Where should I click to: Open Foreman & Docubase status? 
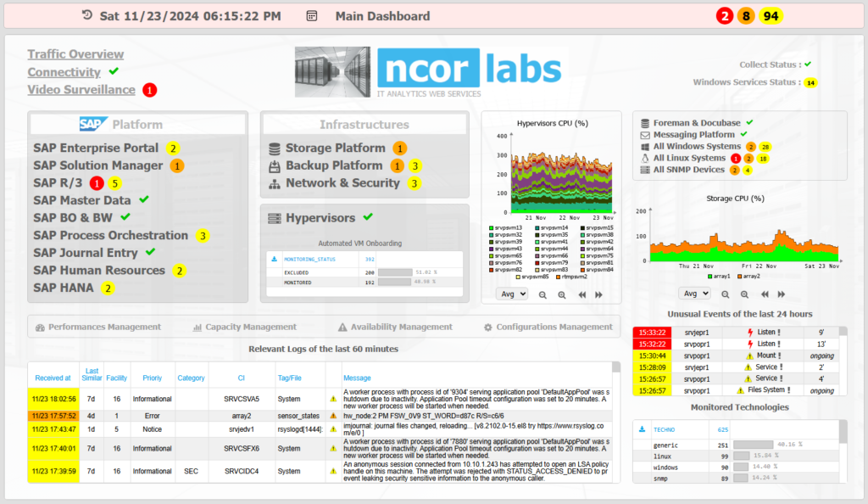pos(697,123)
